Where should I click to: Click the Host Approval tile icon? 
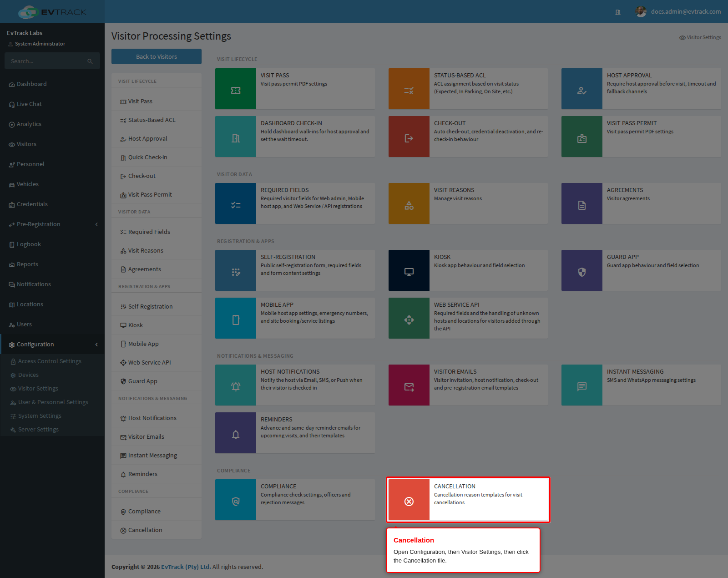pos(581,89)
